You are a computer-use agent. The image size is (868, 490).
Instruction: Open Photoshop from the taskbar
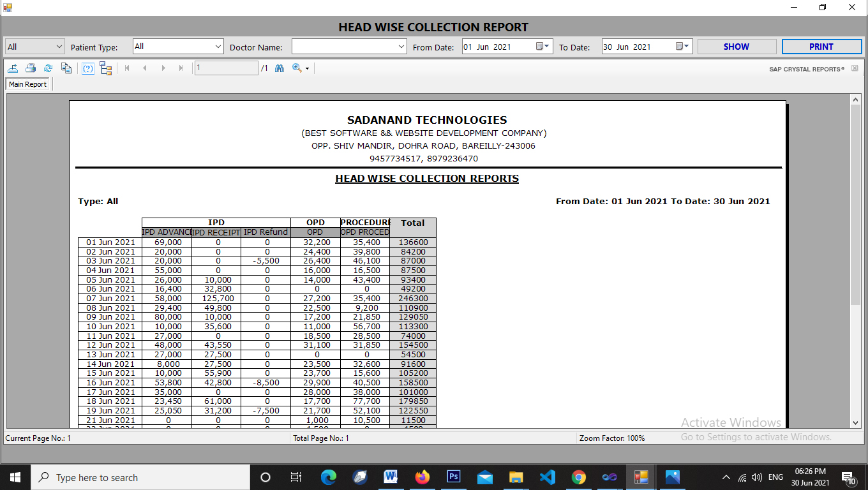(x=454, y=477)
